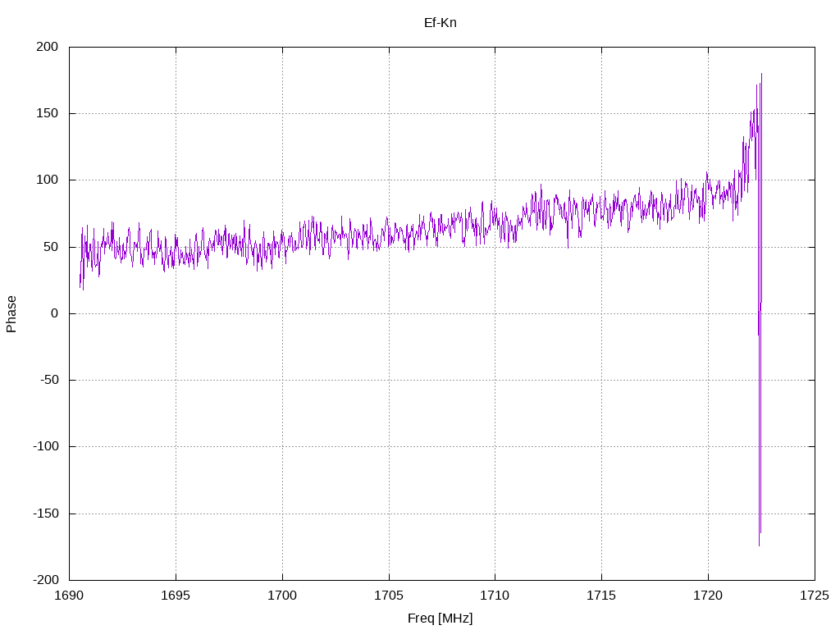This screenshot has height=630, width=840.
Task: Click the x-axis tick label 1695
Action: [x=176, y=596]
